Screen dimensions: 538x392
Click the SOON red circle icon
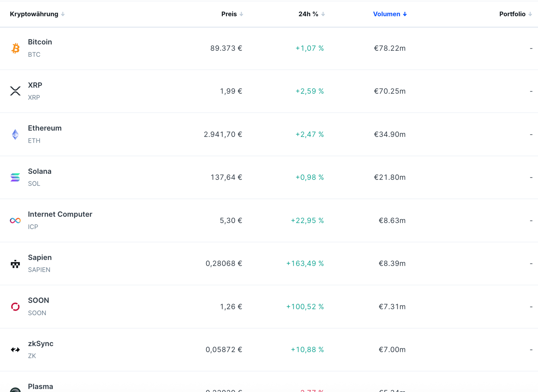pos(15,307)
